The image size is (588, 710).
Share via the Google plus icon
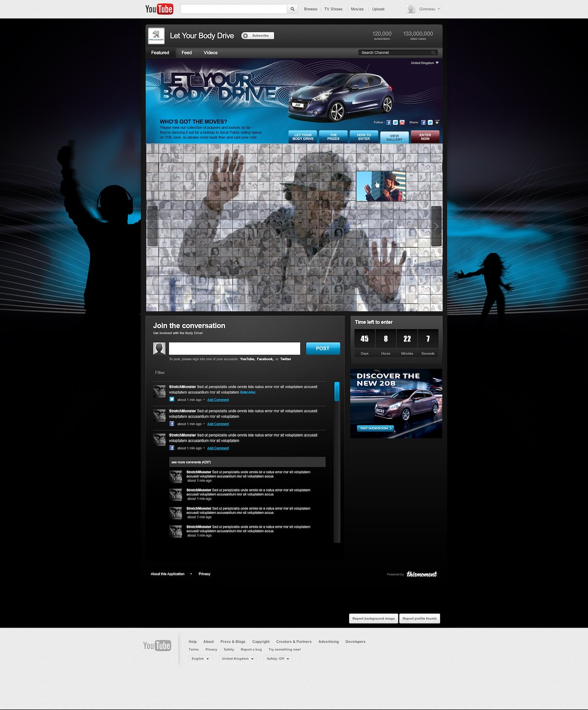(437, 123)
